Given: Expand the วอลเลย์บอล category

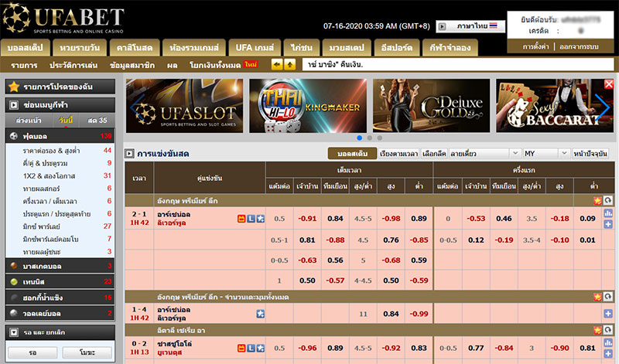Looking at the screenshot, I should (x=60, y=314).
